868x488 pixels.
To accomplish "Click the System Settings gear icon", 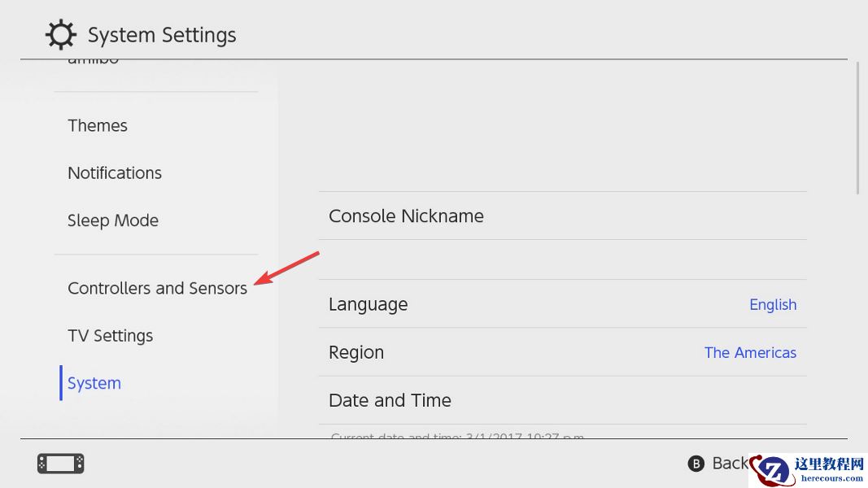I will [x=60, y=35].
